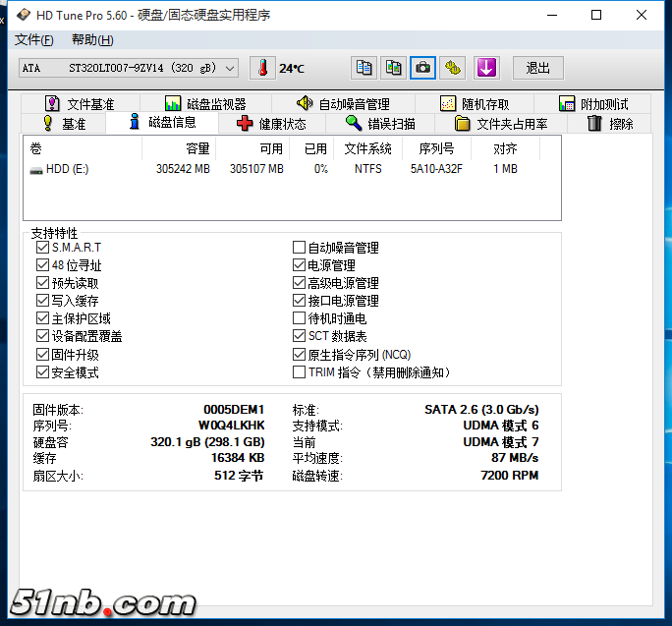Viewport: 672px width, 626px height.
Task: Select the 磁盘信息 tab
Action: point(162,122)
